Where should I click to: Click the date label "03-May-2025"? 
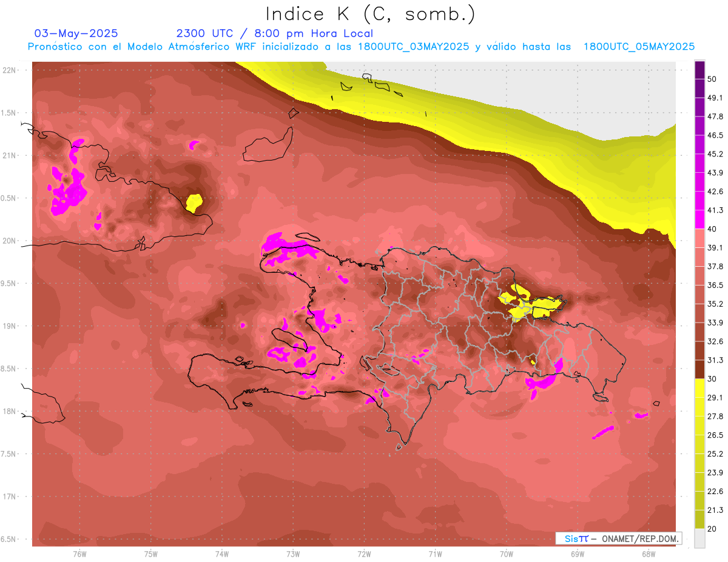pos(76,33)
